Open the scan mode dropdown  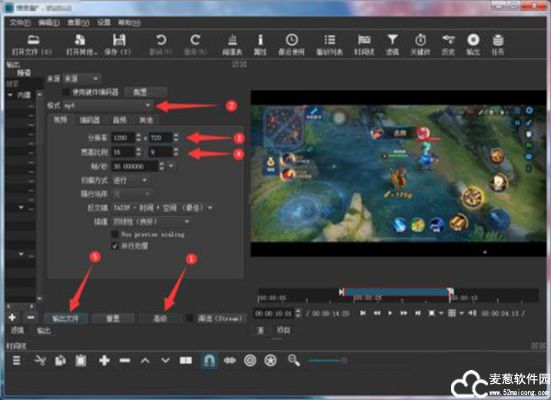click(x=130, y=180)
